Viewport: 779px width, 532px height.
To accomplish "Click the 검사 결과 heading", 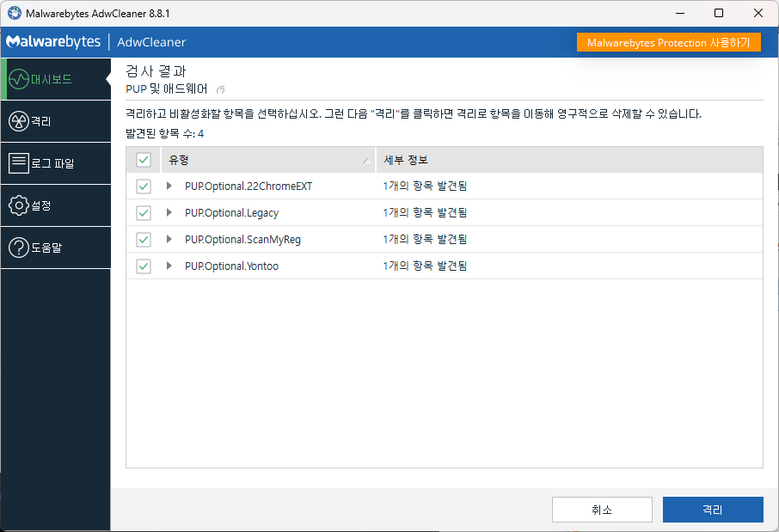I will [x=156, y=71].
